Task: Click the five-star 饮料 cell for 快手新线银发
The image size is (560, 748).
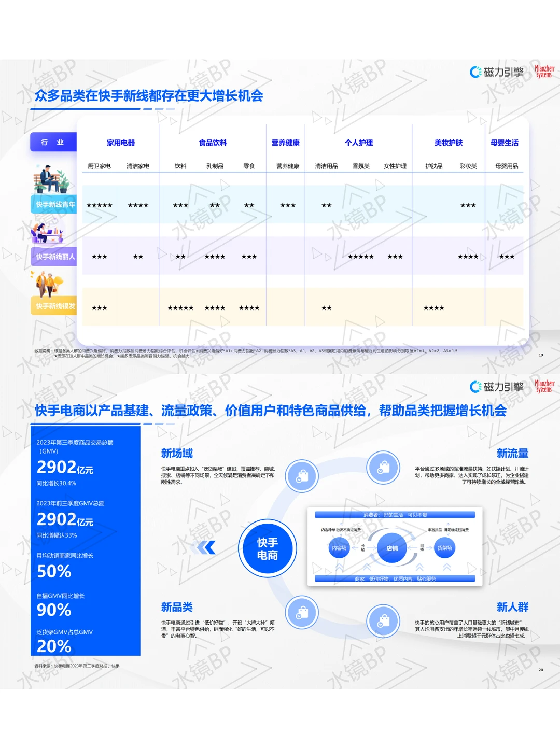Action: (180, 308)
